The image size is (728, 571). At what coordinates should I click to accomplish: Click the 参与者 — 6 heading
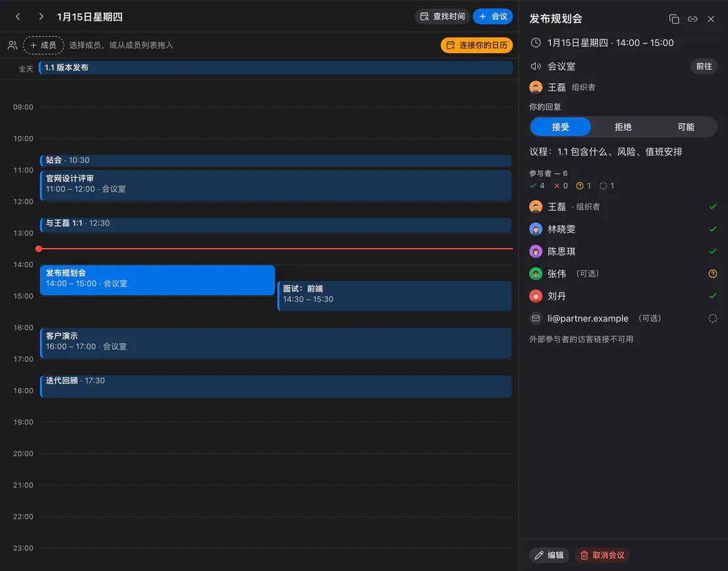click(x=548, y=173)
